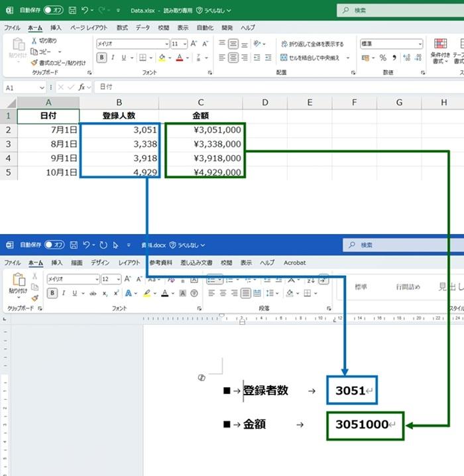Toggle Bold in Excel font group
Image resolution: width=464 pixels, height=476 pixels.
point(102,58)
